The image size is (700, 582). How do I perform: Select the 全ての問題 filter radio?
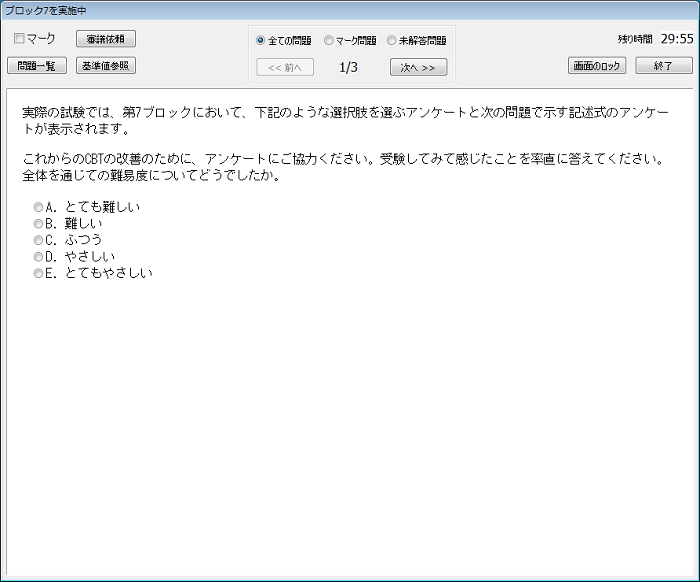(x=260, y=41)
